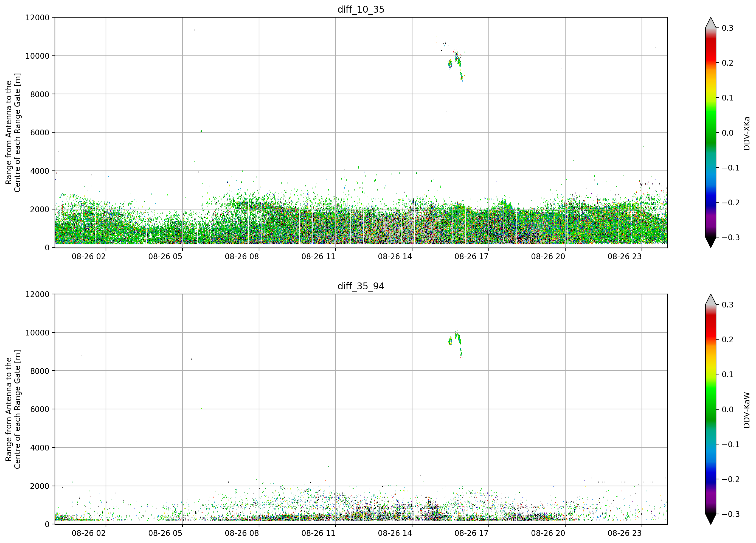The image size is (756, 543).
Task: Click the −0.3 tick on DDV-XKa colorbar
Action: [731, 237]
